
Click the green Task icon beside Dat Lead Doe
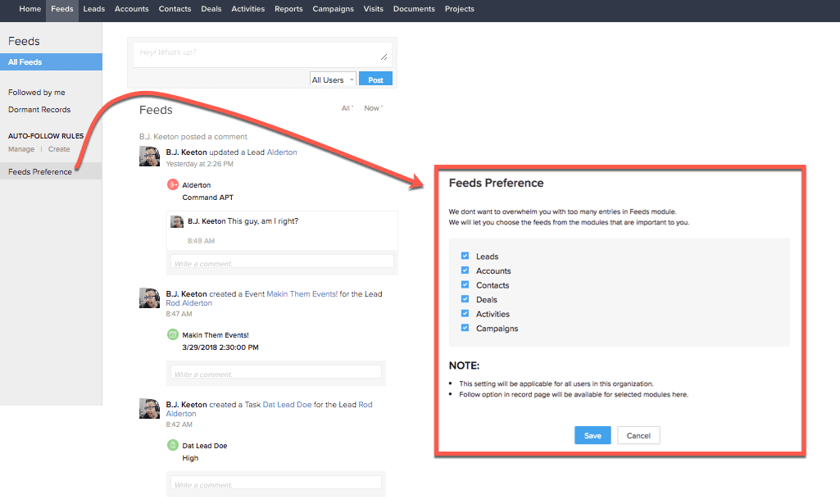pos(174,445)
